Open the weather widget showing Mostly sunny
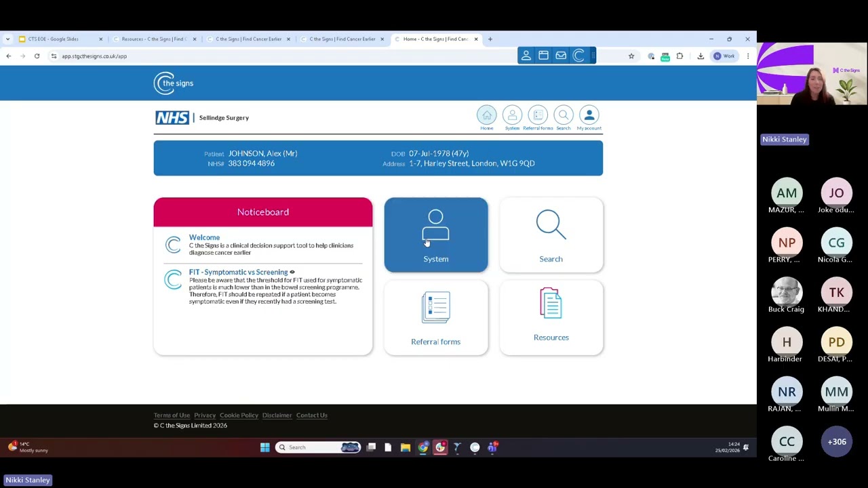The height and width of the screenshot is (488, 868). [x=28, y=447]
